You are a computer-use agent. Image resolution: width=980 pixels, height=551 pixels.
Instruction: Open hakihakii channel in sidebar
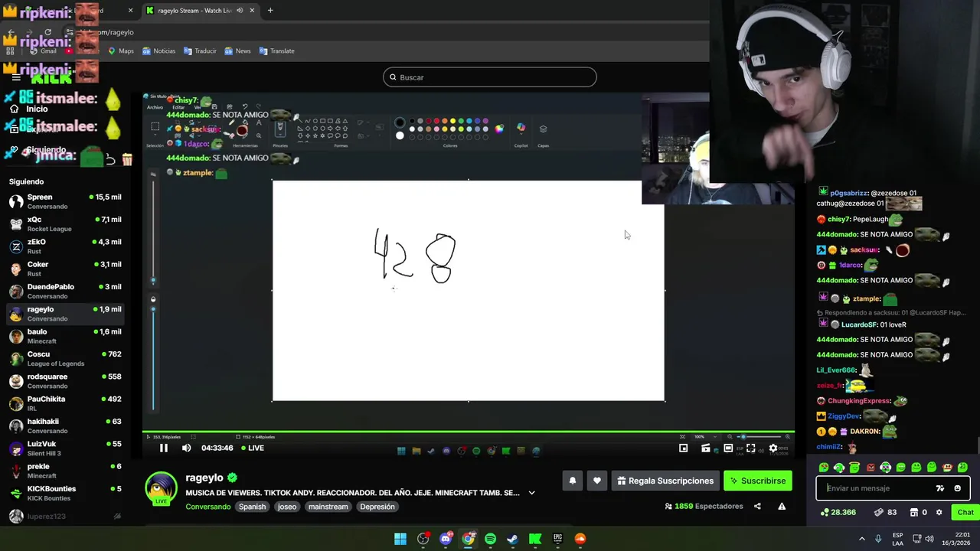pos(65,425)
